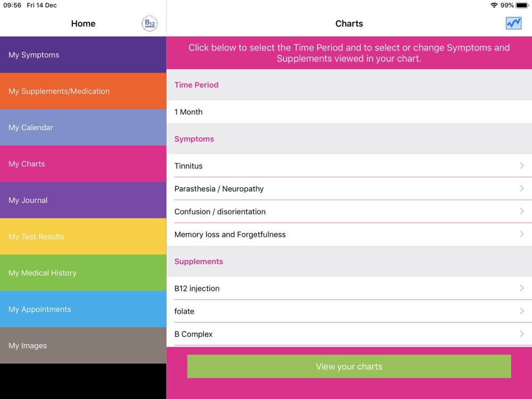Expand the Tinnitus row chevron

coord(522,165)
